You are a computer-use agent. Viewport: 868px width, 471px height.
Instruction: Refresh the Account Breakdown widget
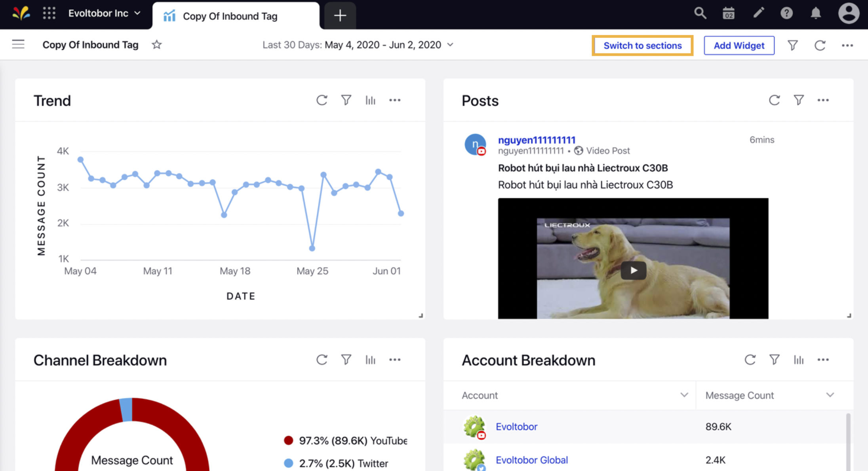tap(750, 359)
